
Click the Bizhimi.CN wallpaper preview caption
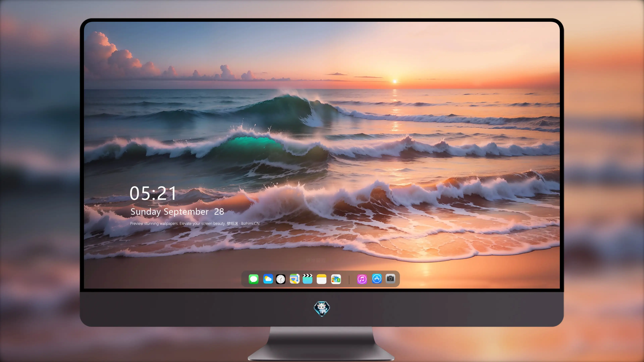pos(195,223)
